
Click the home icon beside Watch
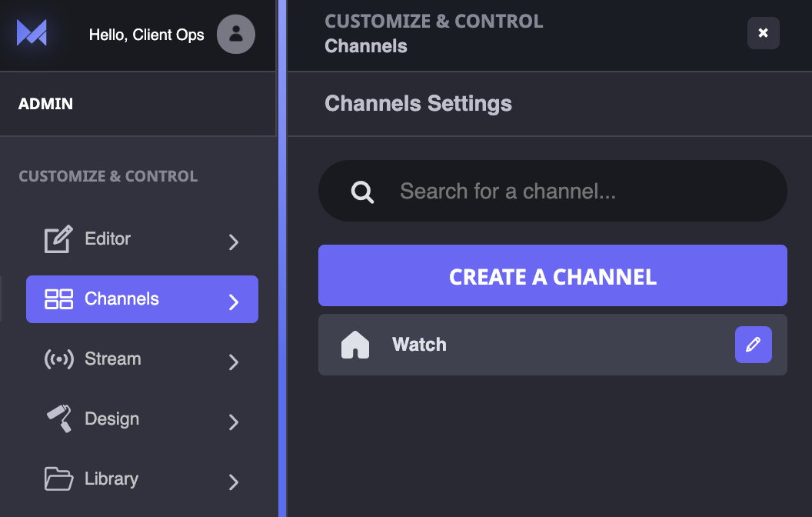355,345
